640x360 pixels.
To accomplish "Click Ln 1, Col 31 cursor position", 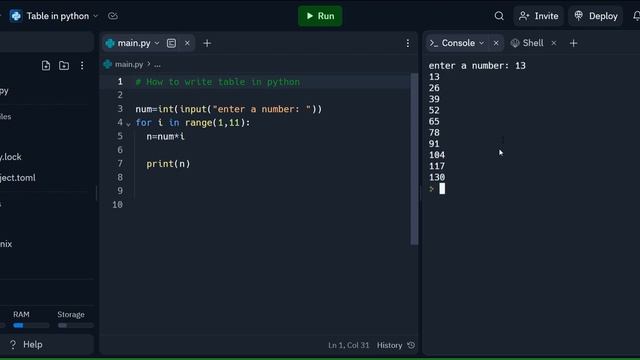I will coord(349,345).
